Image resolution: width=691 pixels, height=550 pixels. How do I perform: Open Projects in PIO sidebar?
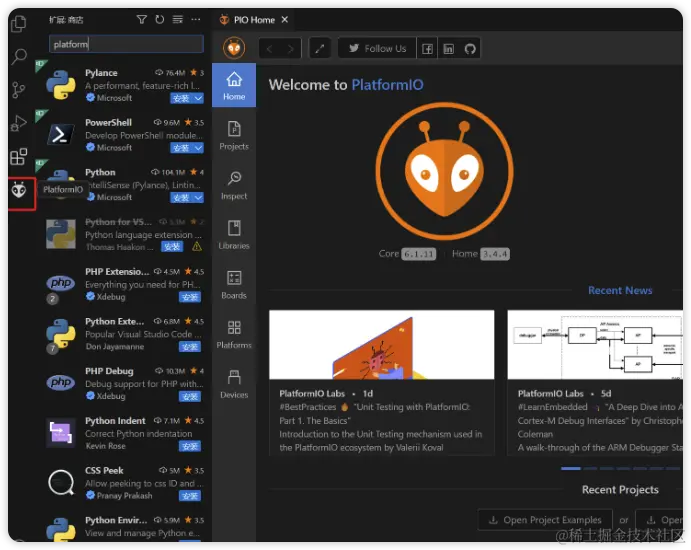click(234, 136)
